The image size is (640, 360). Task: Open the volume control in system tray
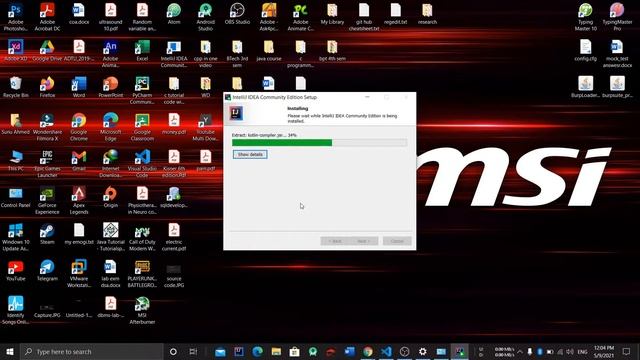point(570,351)
